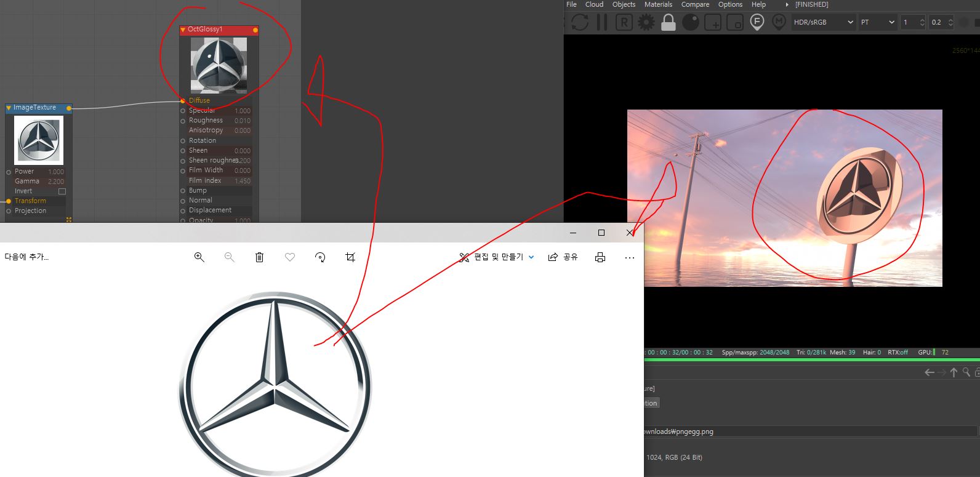980x477 pixels.
Task: Click the Transform input port on ImageTexture
Action: coord(9,201)
